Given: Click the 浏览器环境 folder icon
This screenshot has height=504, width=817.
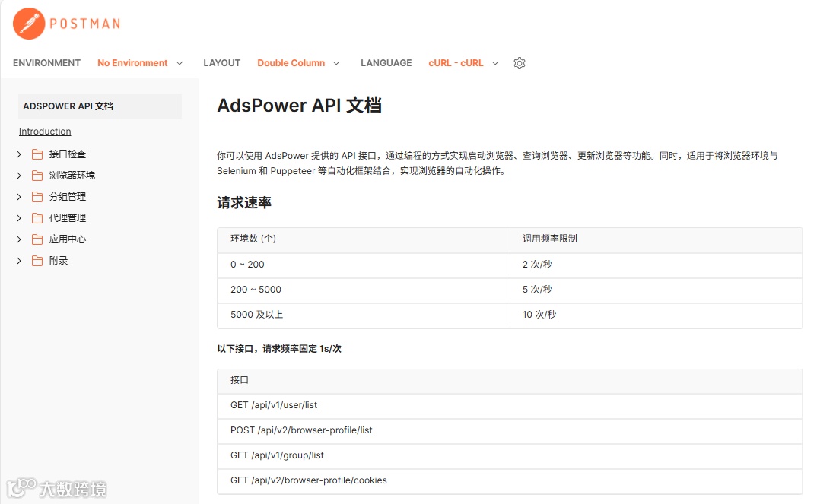Looking at the screenshot, I should click(37, 176).
